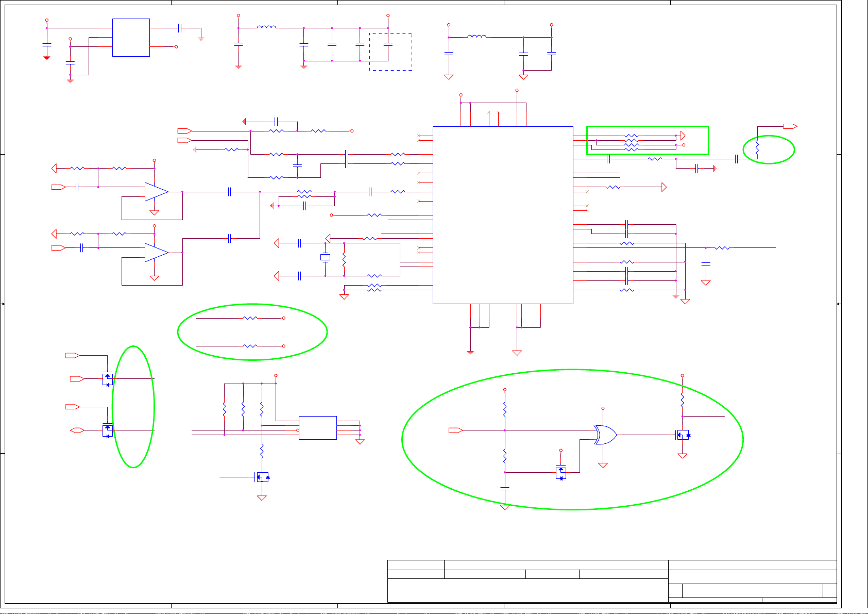Click the blue regulator box at top left
868x614 pixels.
(x=131, y=38)
